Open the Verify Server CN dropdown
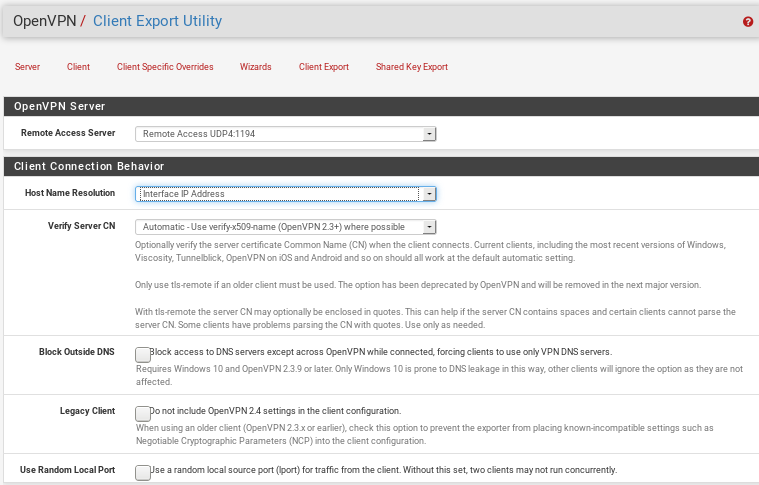This screenshot has height=485, width=759. tap(286, 227)
